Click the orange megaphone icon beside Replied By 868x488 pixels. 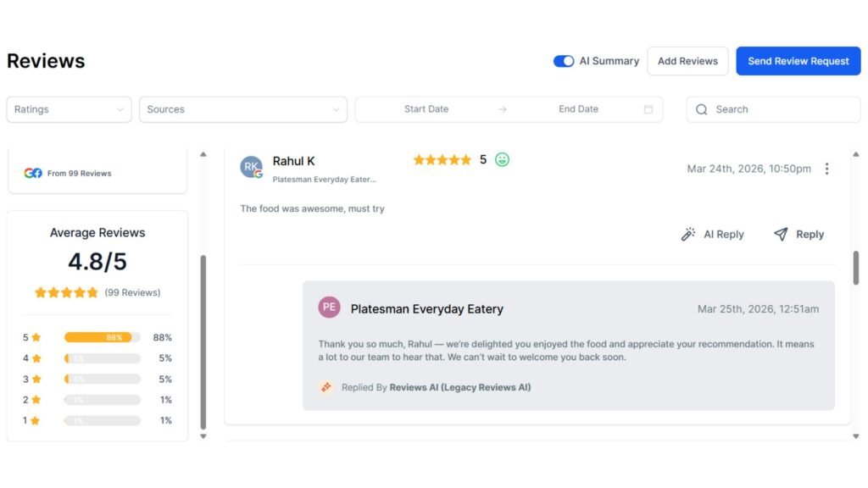(326, 386)
